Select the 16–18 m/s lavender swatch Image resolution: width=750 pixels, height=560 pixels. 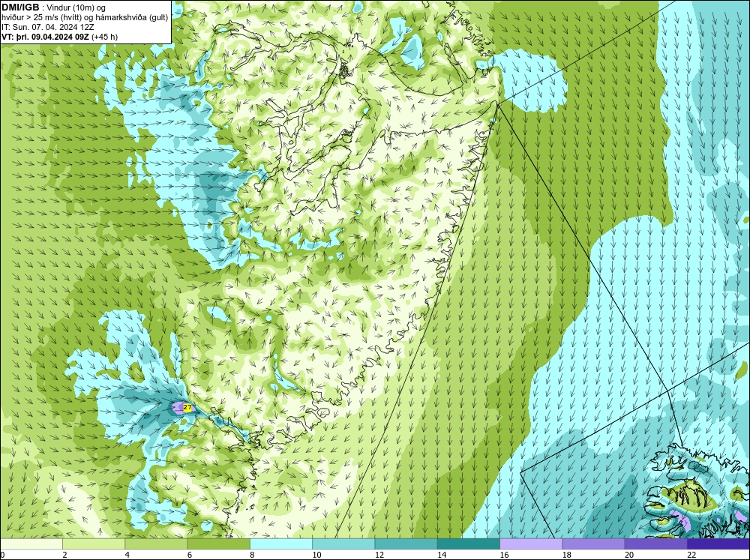(x=531, y=544)
